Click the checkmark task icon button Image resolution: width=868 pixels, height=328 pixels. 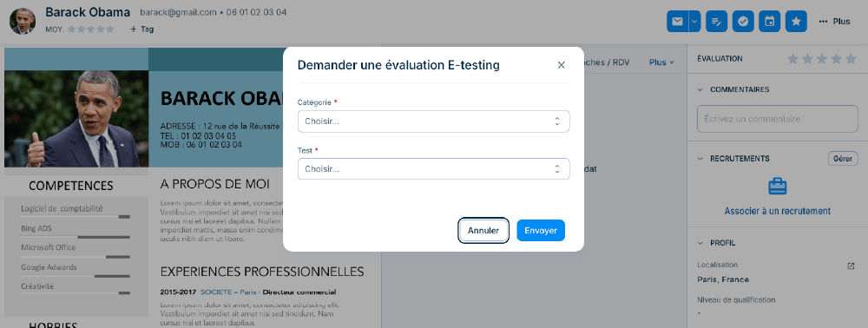[x=743, y=22]
